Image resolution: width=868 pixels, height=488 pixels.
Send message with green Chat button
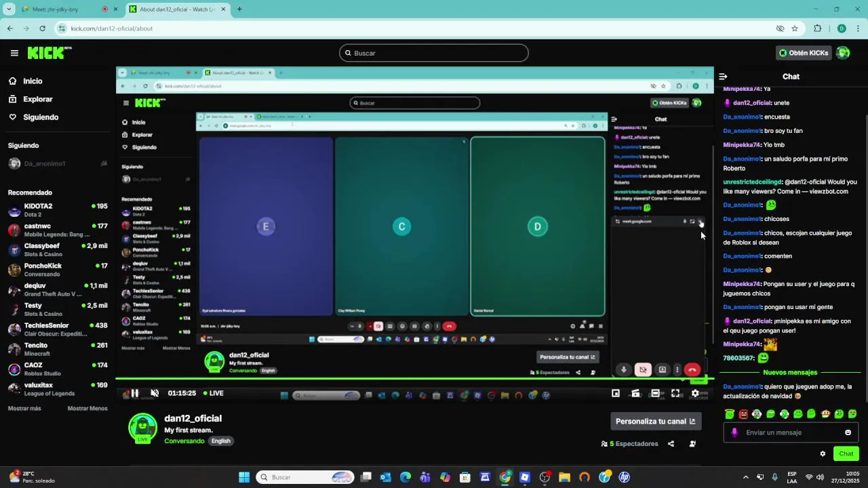point(846,454)
